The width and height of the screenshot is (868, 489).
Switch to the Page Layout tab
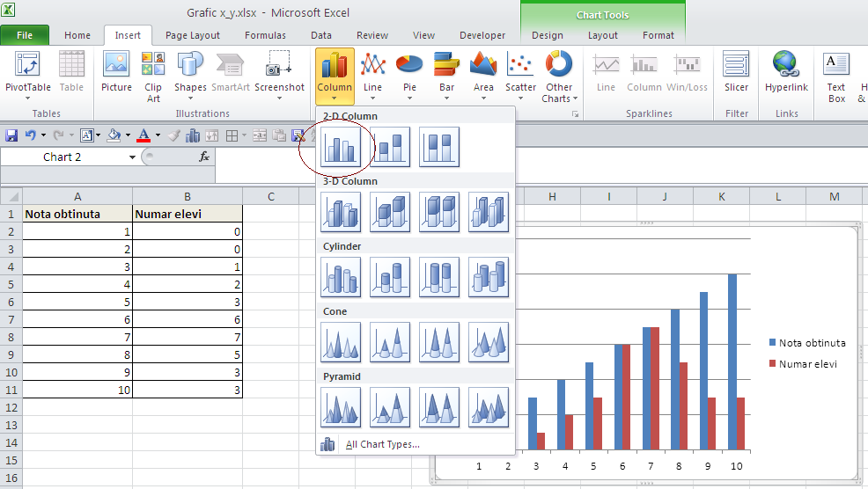193,35
